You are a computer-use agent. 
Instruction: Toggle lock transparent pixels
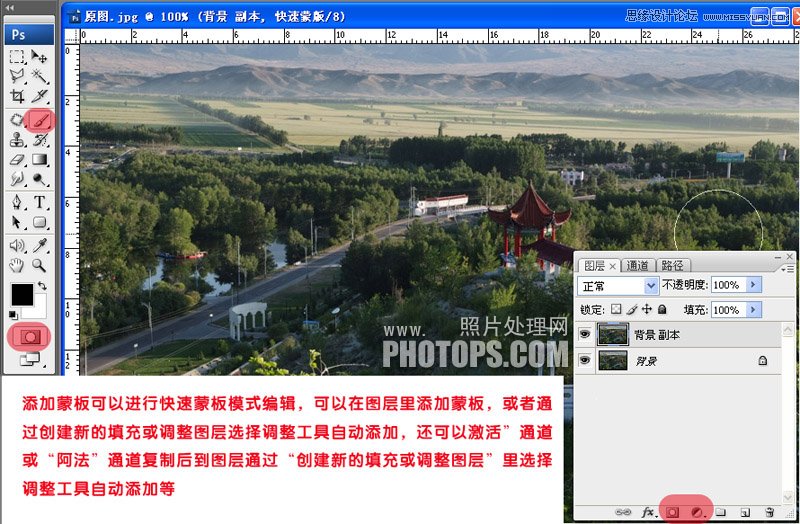(616, 309)
